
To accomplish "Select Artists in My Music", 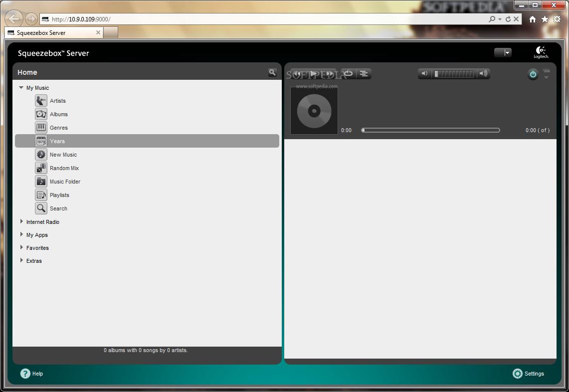I will [x=58, y=101].
